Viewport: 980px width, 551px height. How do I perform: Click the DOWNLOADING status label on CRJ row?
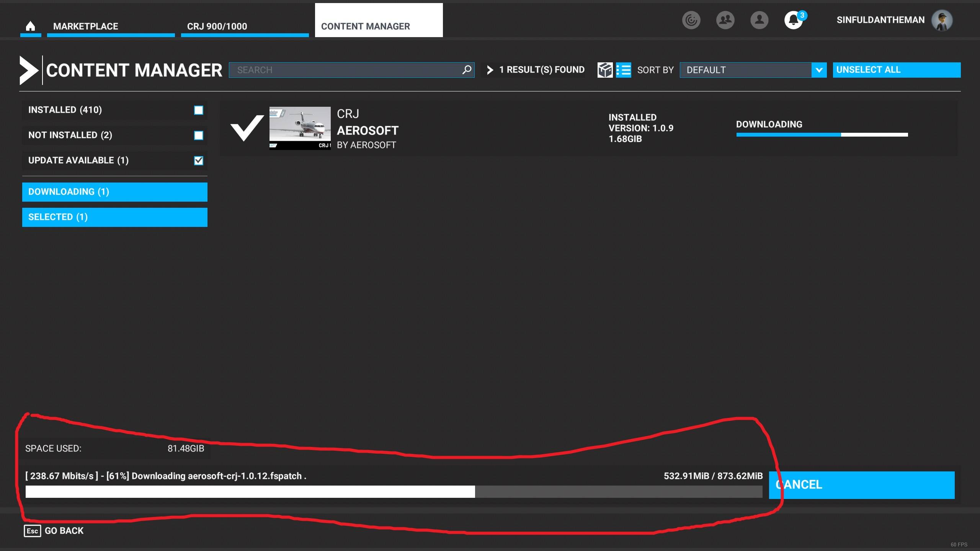point(769,124)
